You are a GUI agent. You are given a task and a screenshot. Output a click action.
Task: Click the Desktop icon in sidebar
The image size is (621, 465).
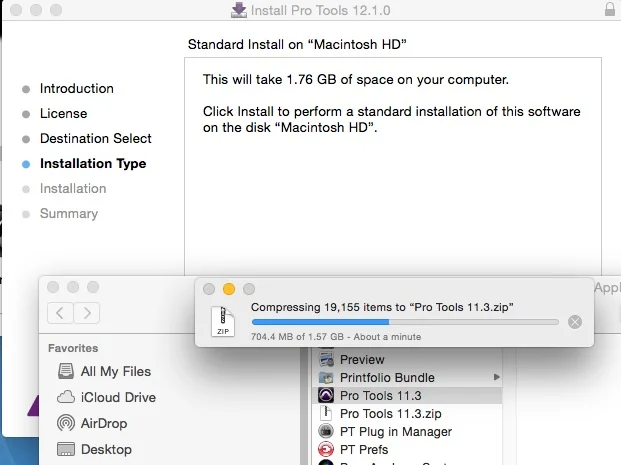(66, 450)
